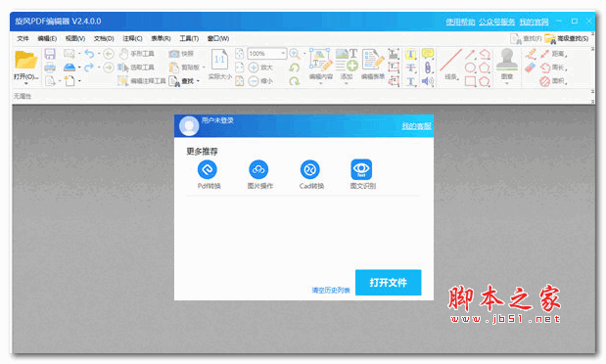
Task: Expand dropdown arrow under Stamp (图章)
Action: 507,83
